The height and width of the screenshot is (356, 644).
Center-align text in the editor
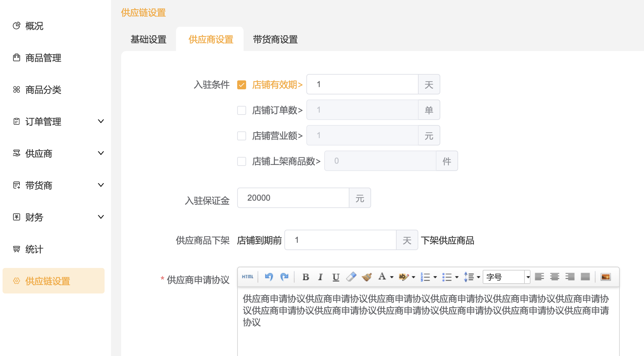click(554, 277)
